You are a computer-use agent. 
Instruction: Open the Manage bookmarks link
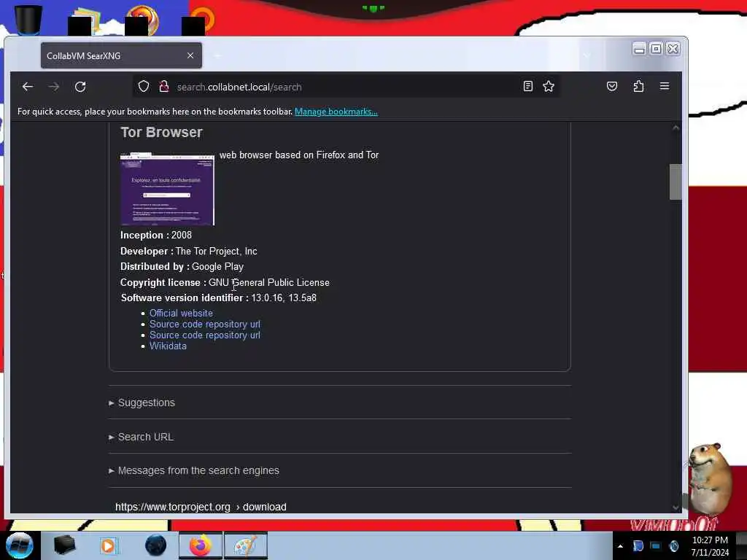(x=336, y=112)
